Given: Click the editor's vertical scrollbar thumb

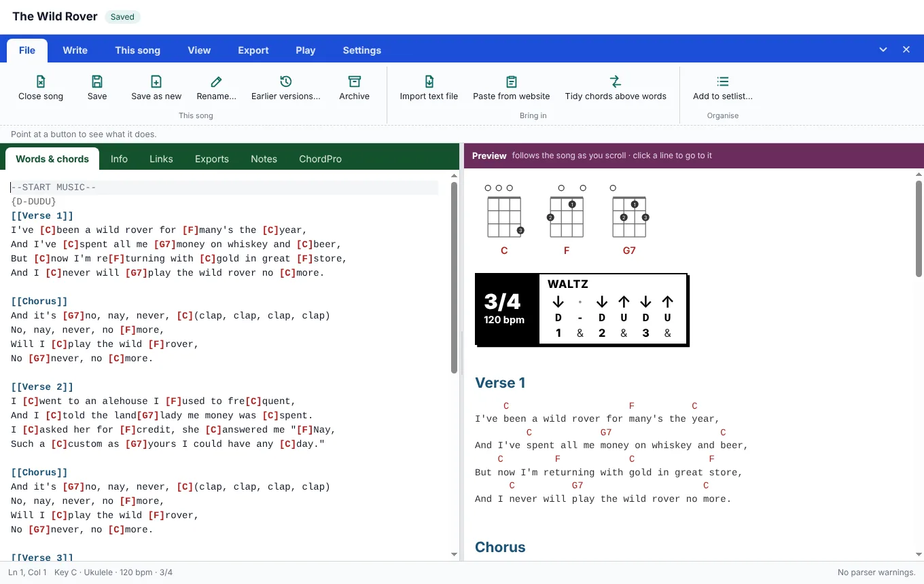Looking at the screenshot, I should point(455,277).
